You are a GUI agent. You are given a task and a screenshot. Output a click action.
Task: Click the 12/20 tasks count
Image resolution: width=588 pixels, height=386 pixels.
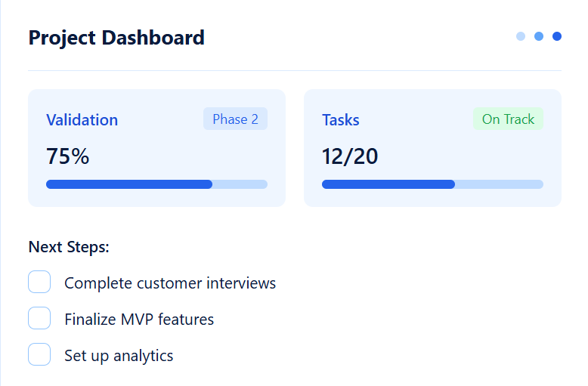350,156
